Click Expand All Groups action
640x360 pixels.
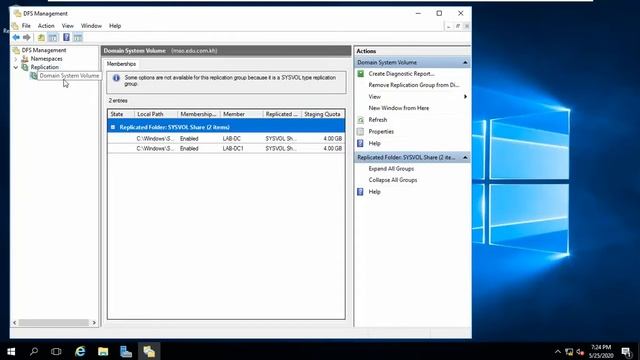[x=391, y=169]
